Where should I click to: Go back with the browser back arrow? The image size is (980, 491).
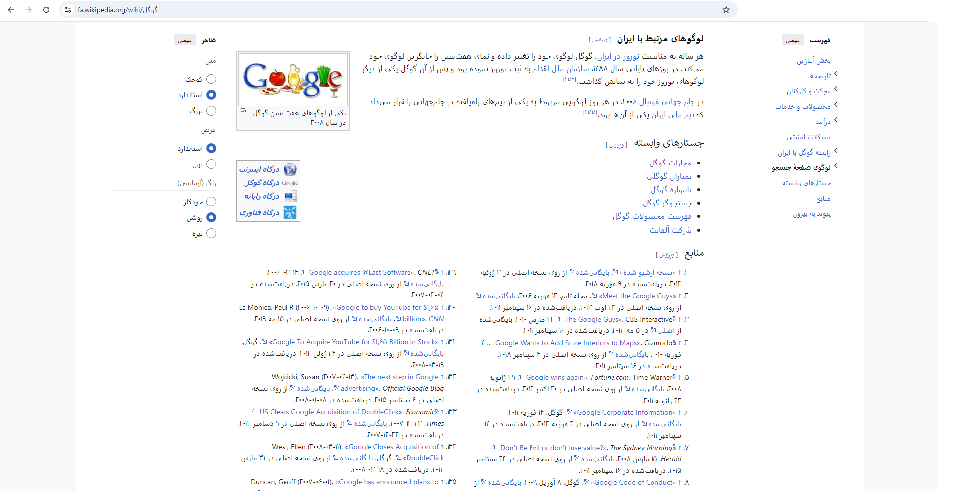click(x=11, y=10)
